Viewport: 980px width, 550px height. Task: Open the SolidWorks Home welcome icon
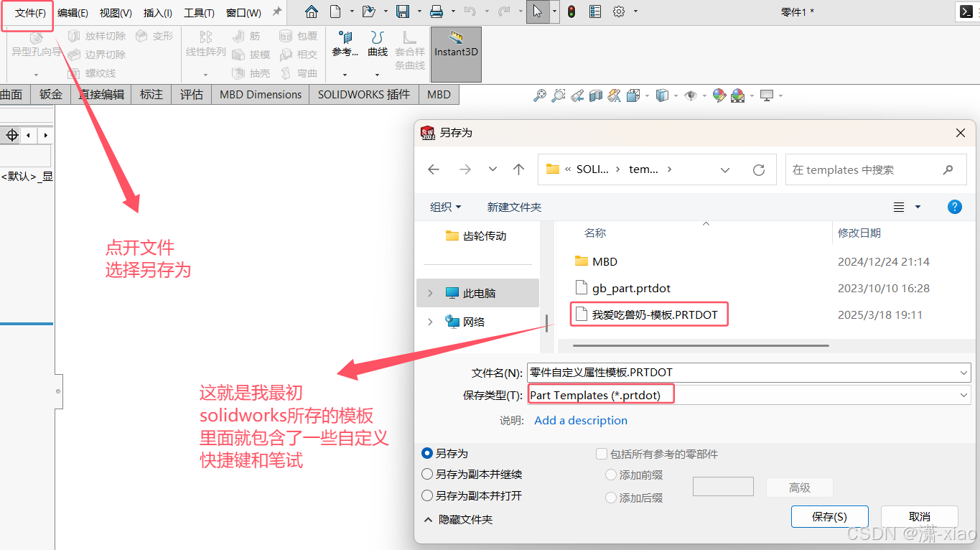pyautogui.click(x=311, y=11)
